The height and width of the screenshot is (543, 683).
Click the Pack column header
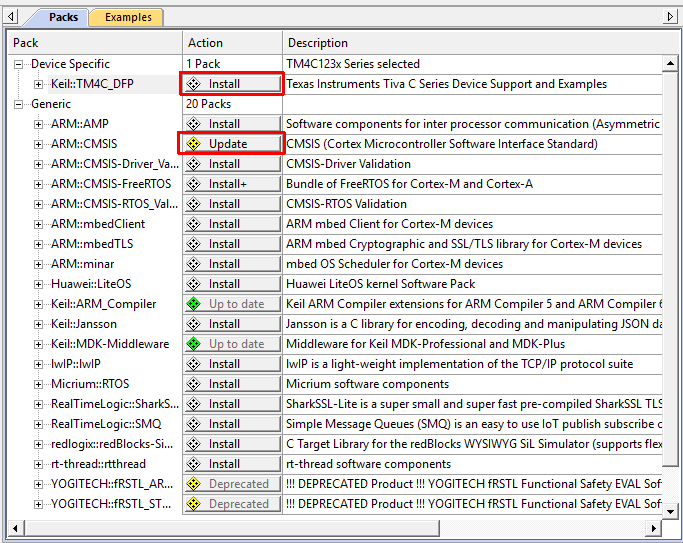(x=95, y=43)
